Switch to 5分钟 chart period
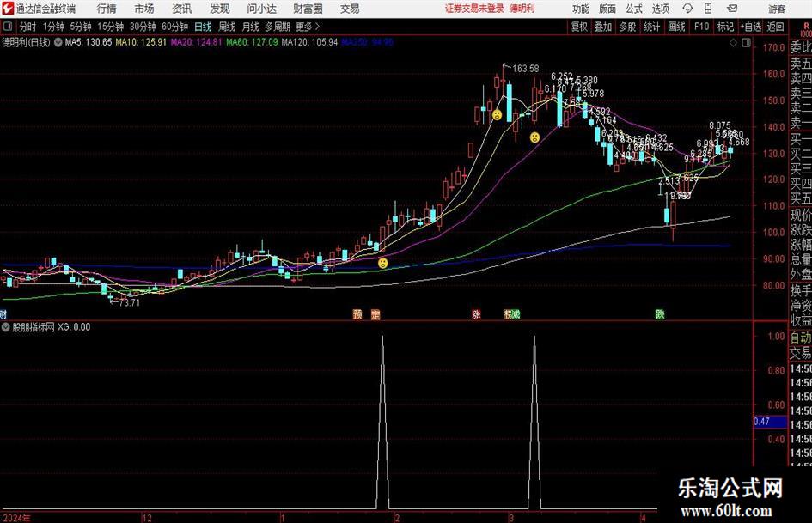Viewport: 812px width, 523px height. pyautogui.click(x=81, y=27)
